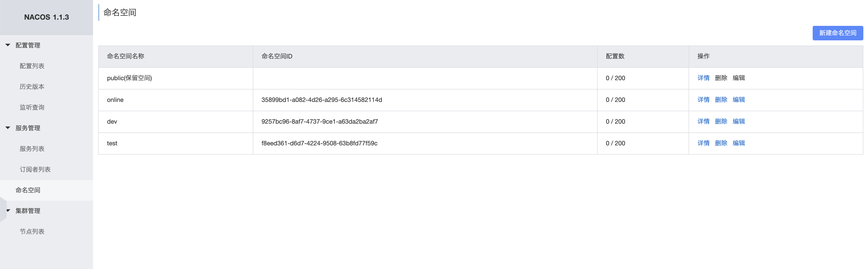Open 历史版本 in sidebar
Screen dimensions: 868x269
(32, 87)
